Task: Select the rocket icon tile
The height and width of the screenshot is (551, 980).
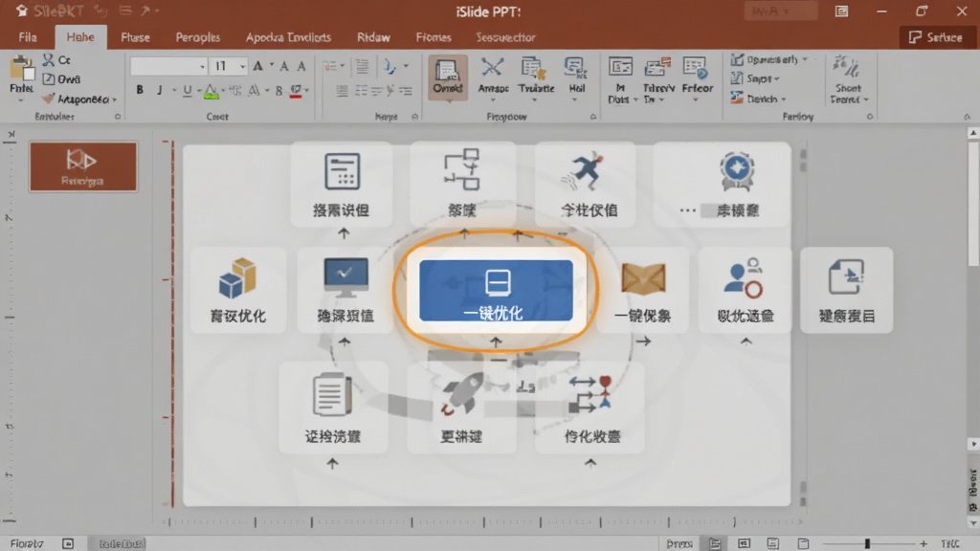Action: pos(461,408)
